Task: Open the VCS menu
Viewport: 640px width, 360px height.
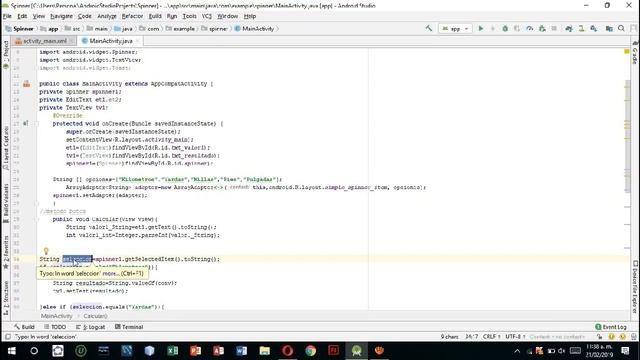Action: [x=207, y=16]
